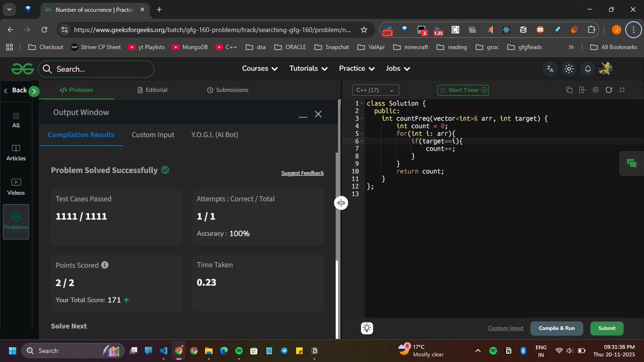Viewport: 644px width, 362px height.
Task: Switch to the Editorial tab
Action: pyautogui.click(x=152, y=90)
